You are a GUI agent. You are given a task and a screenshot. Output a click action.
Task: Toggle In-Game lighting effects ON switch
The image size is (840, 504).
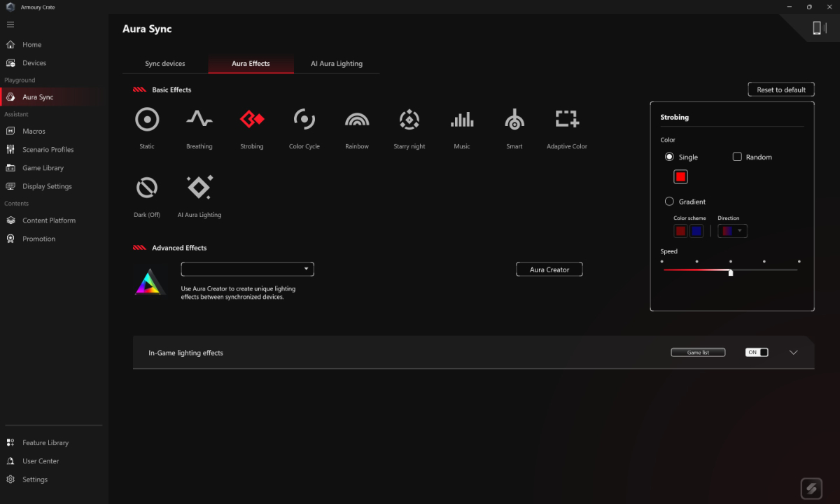click(x=757, y=353)
